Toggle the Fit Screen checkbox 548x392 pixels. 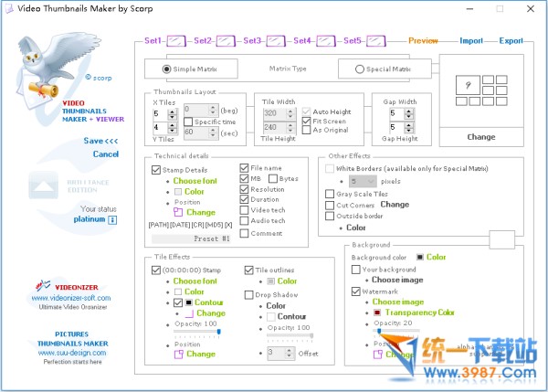click(307, 121)
